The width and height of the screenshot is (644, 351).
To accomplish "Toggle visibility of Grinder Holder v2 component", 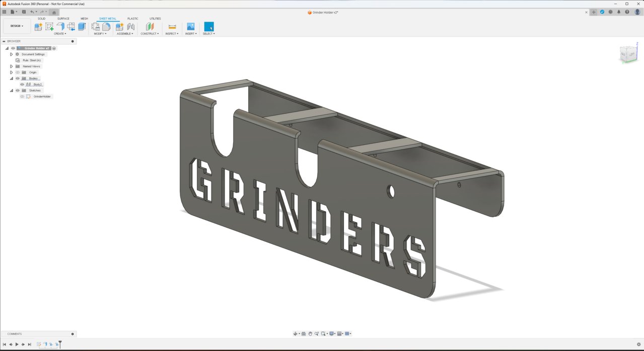I will 13,48.
